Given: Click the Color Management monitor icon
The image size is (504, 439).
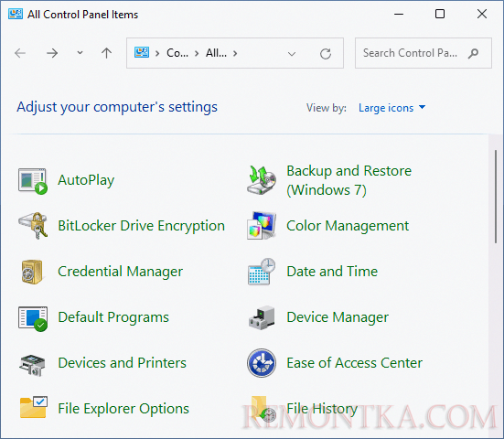Looking at the screenshot, I should point(262,226).
